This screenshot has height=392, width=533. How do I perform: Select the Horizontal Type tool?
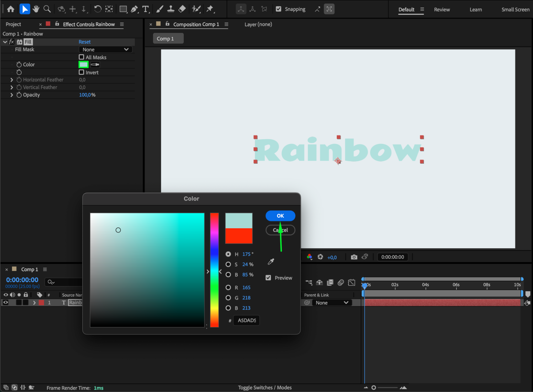146,9
